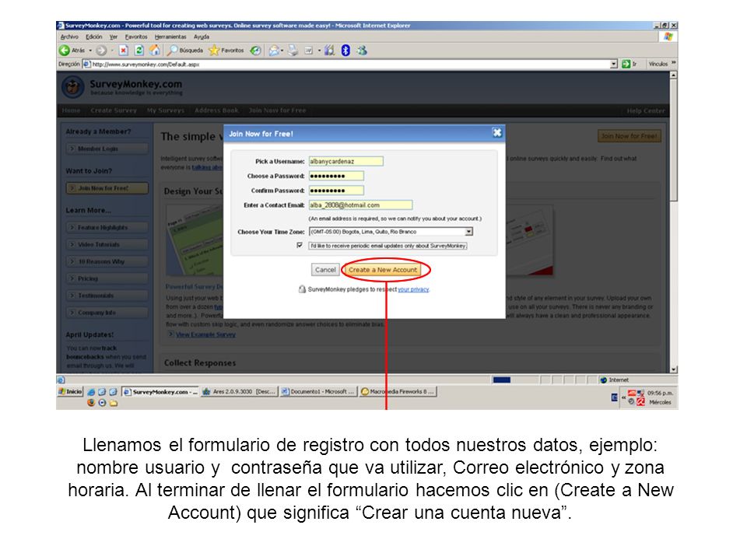Click the Enter a Contact Email field
747x560 pixels.
point(360,205)
